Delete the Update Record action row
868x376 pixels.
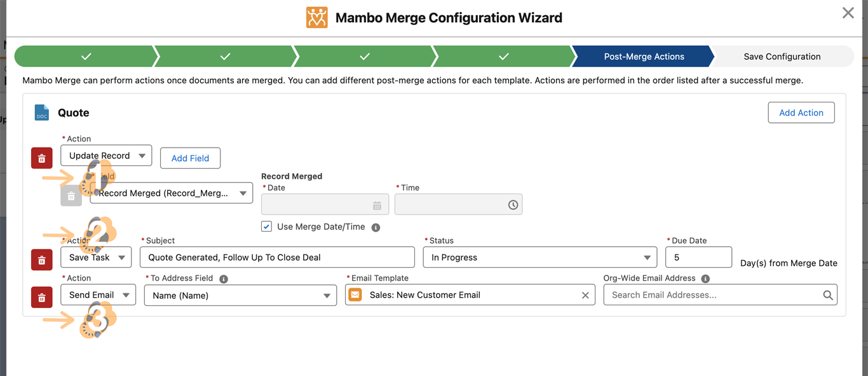point(42,158)
